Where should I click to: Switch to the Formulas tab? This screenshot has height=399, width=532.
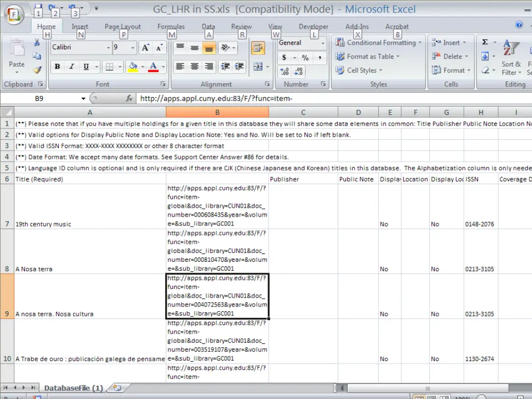pyautogui.click(x=171, y=26)
